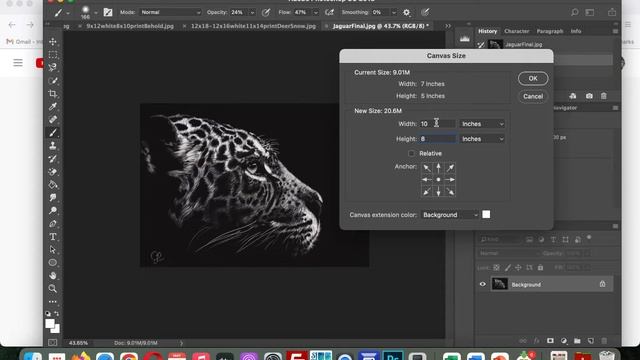Open the brush preset picker arrow
The height and width of the screenshot is (360, 640).
click(96, 13)
